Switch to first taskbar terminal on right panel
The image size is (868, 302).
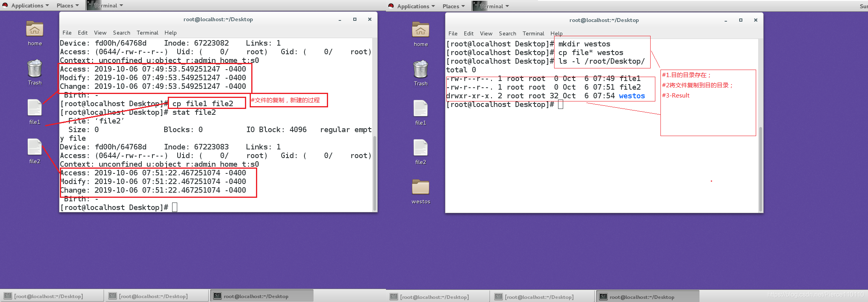[x=438, y=297]
